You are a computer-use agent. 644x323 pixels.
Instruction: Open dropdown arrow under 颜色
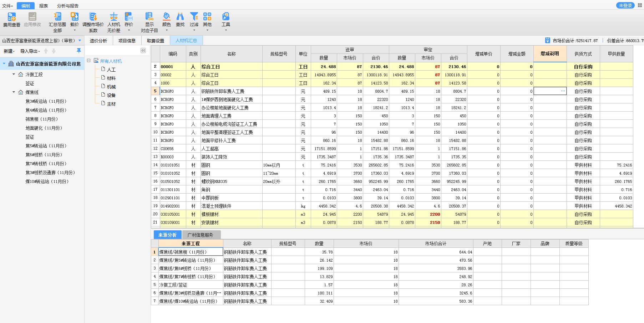click(167, 30)
